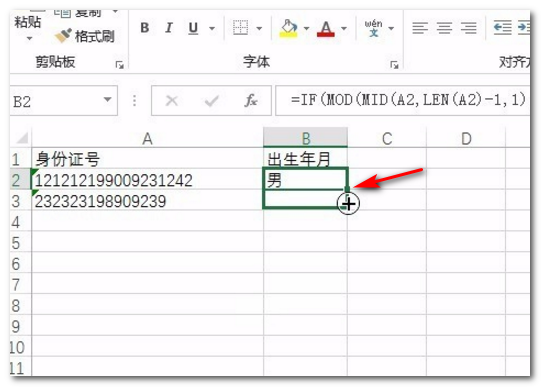Image resolution: width=541 pixels, height=387 pixels.
Task: Open font (字体) dialog launcher
Action: click(x=394, y=64)
